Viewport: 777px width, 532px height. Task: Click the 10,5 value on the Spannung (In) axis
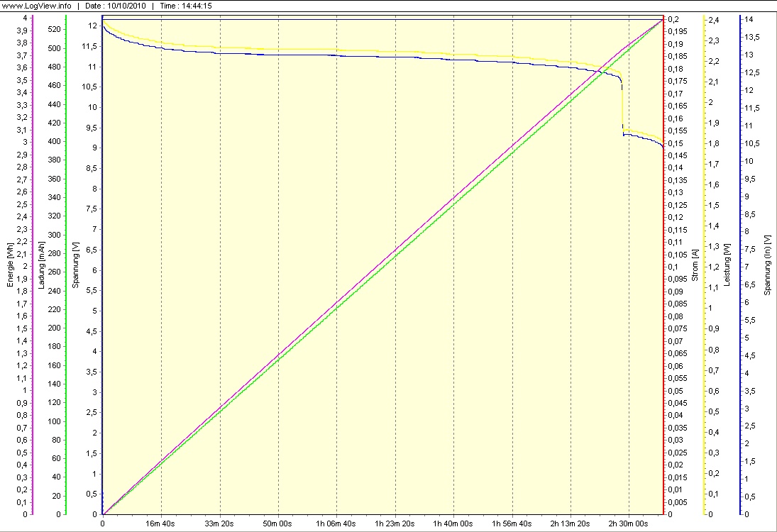point(752,143)
